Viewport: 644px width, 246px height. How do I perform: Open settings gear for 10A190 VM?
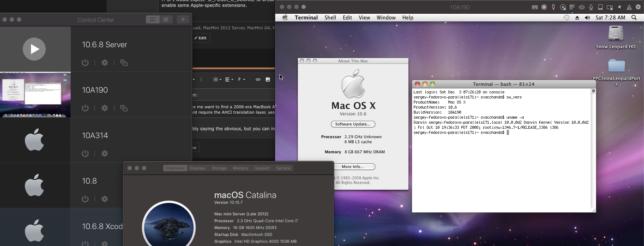pos(104,108)
